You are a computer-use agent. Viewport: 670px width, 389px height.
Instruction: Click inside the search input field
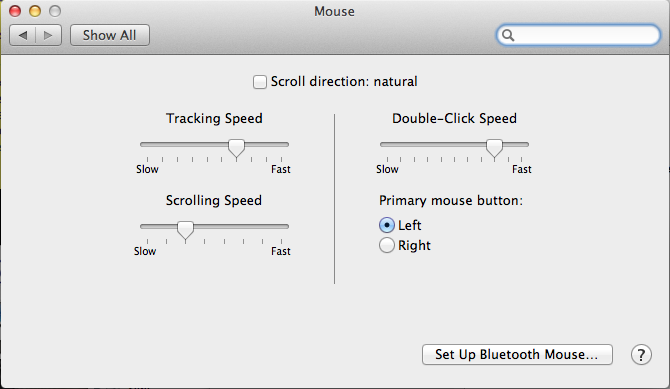click(x=585, y=35)
